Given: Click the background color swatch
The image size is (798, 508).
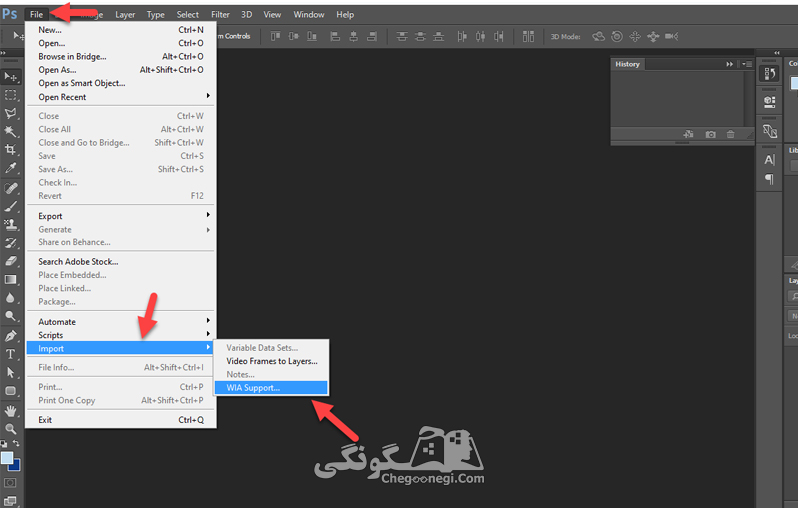Looking at the screenshot, I should (x=16, y=466).
